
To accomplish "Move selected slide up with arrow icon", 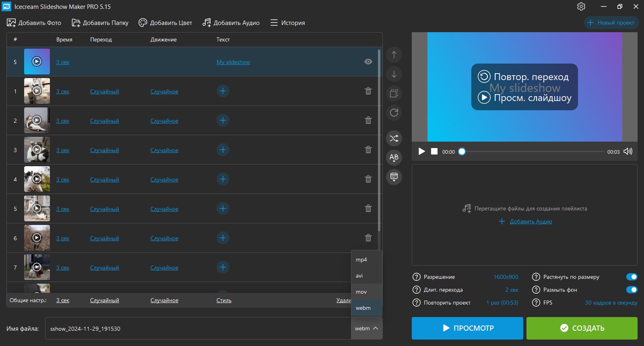I will coord(394,55).
